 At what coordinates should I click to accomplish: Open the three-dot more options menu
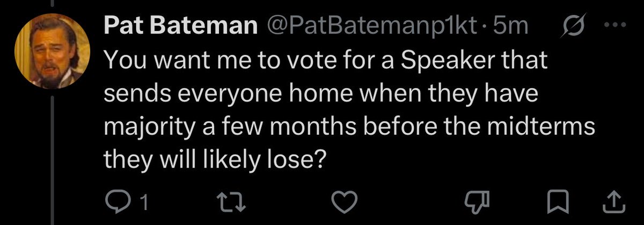612,27
